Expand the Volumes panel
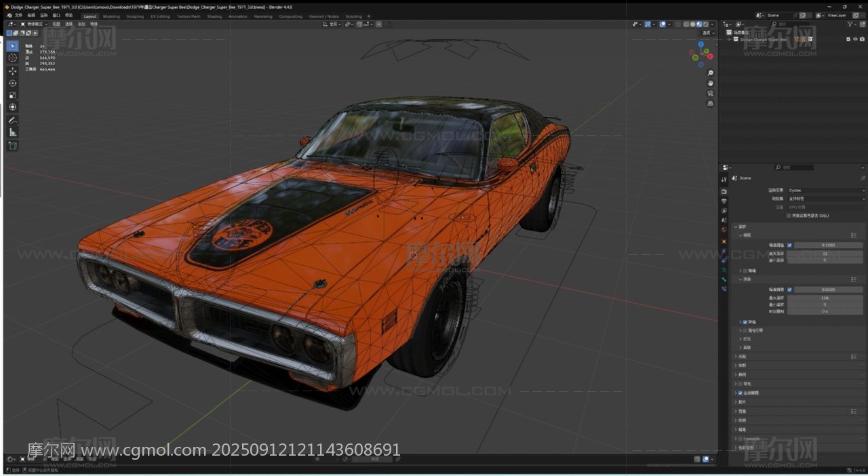868x476 pixels. tap(735, 365)
